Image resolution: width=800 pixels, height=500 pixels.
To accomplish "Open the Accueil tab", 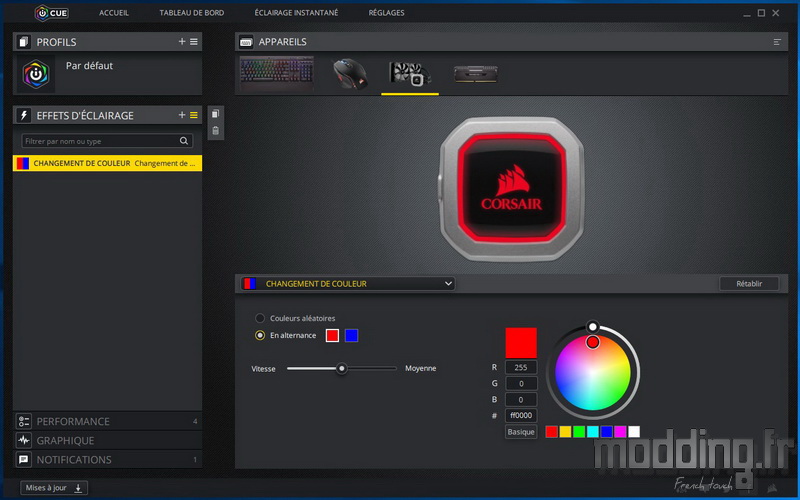I will pyautogui.click(x=114, y=13).
